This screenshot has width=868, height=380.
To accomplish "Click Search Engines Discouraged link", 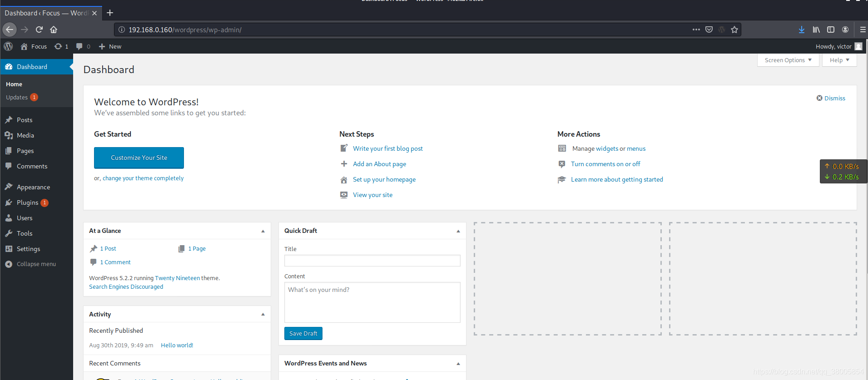I will click(x=126, y=286).
